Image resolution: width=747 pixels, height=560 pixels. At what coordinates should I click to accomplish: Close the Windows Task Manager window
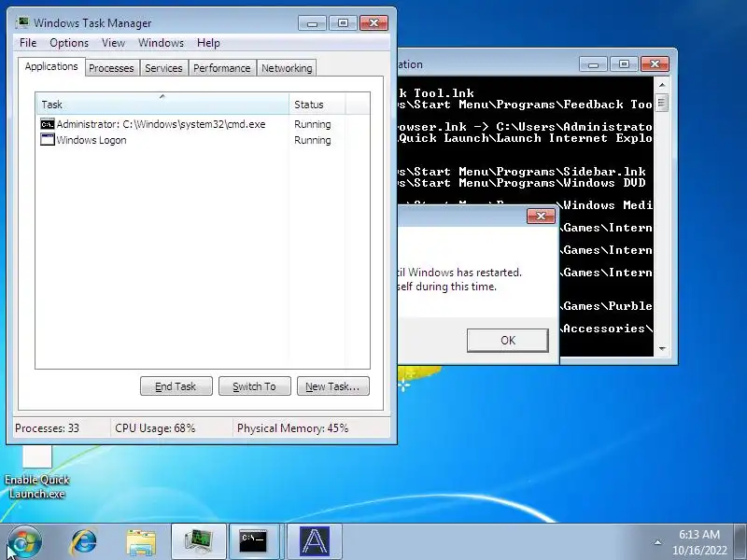[373, 23]
